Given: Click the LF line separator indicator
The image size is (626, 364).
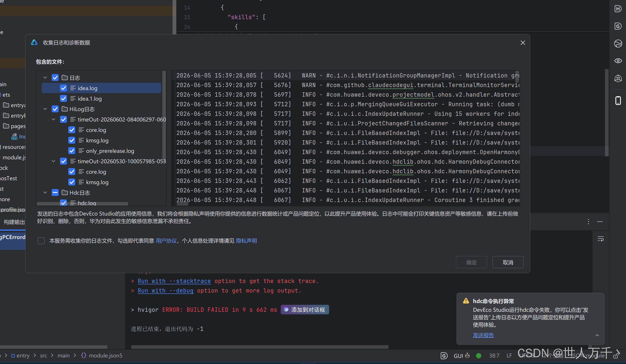Looking at the screenshot, I should [x=509, y=356].
